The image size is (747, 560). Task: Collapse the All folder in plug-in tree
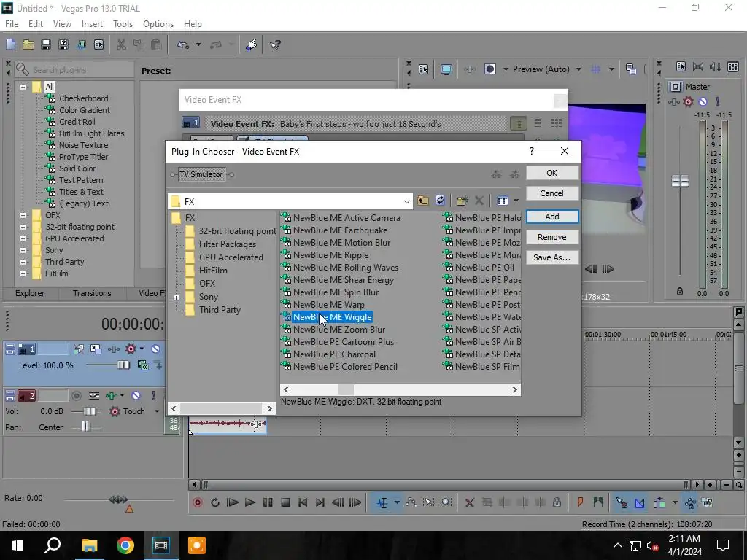pyautogui.click(x=23, y=87)
